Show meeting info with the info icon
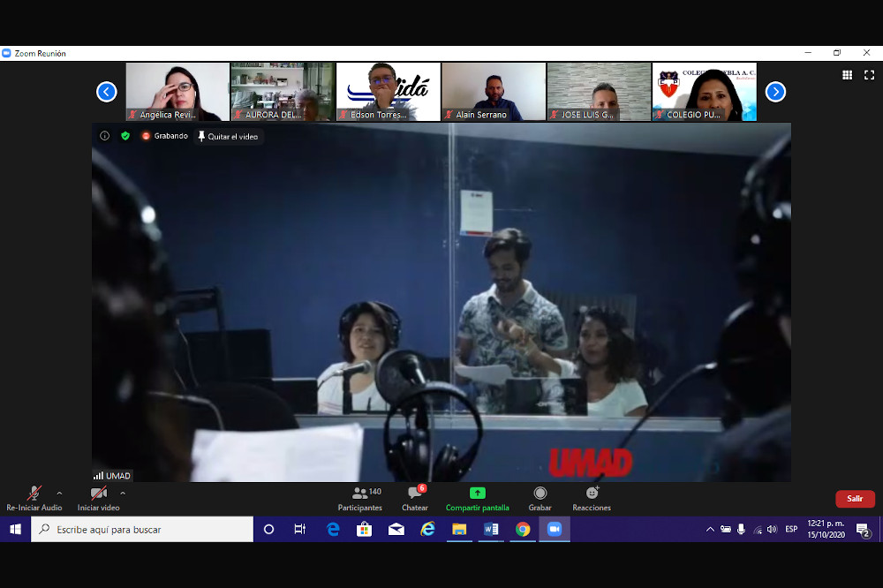This screenshot has width=883, height=588. click(x=104, y=136)
